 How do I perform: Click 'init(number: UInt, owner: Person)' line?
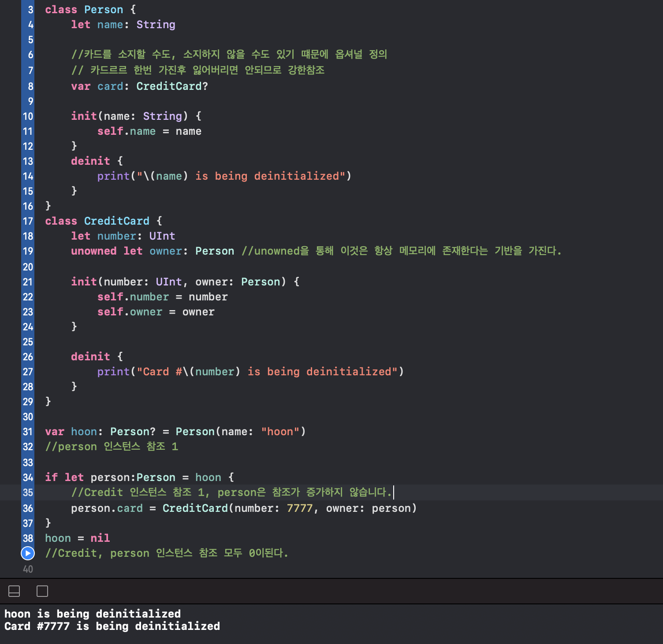(x=185, y=282)
